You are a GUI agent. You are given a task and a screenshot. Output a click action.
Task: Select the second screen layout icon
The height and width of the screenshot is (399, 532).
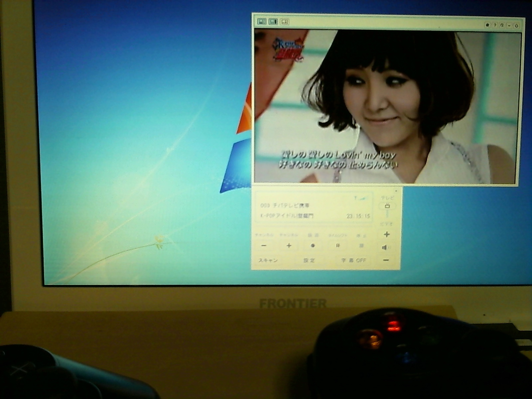pyautogui.click(x=273, y=22)
